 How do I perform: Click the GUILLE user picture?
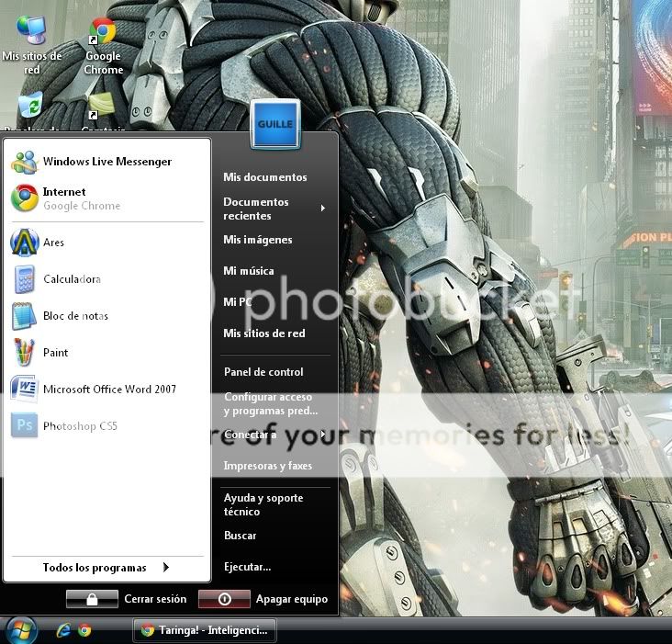click(x=275, y=125)
